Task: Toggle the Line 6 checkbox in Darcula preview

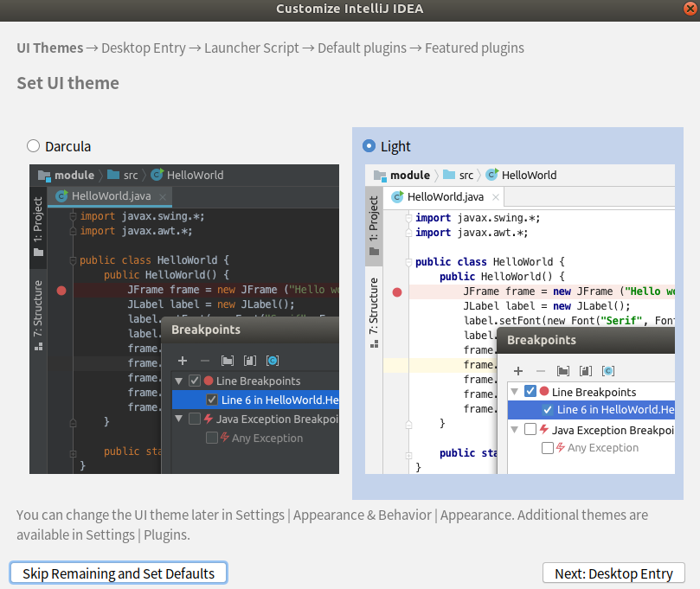Action: coord(212,400)
